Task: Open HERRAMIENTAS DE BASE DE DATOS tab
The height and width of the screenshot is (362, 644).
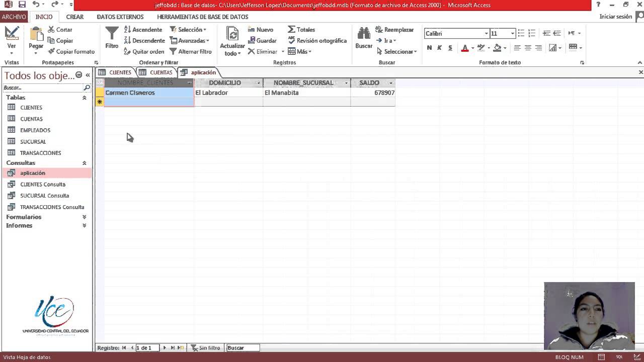Action: (203, 17)
